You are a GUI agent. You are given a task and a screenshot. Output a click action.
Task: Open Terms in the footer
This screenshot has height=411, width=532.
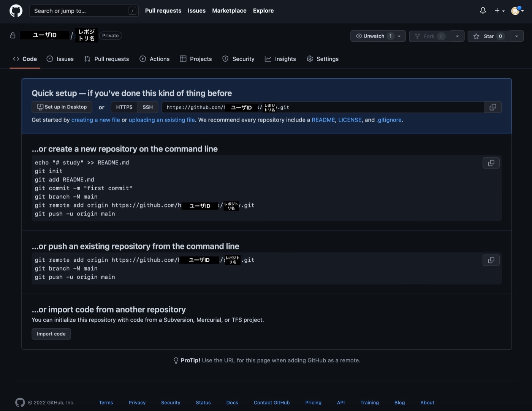(106, 403)
